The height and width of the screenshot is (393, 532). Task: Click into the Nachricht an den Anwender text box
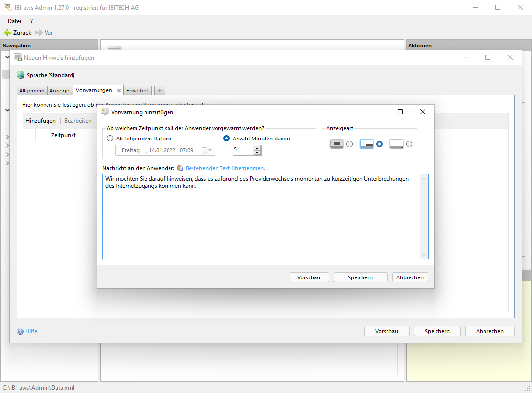[260, 220]
